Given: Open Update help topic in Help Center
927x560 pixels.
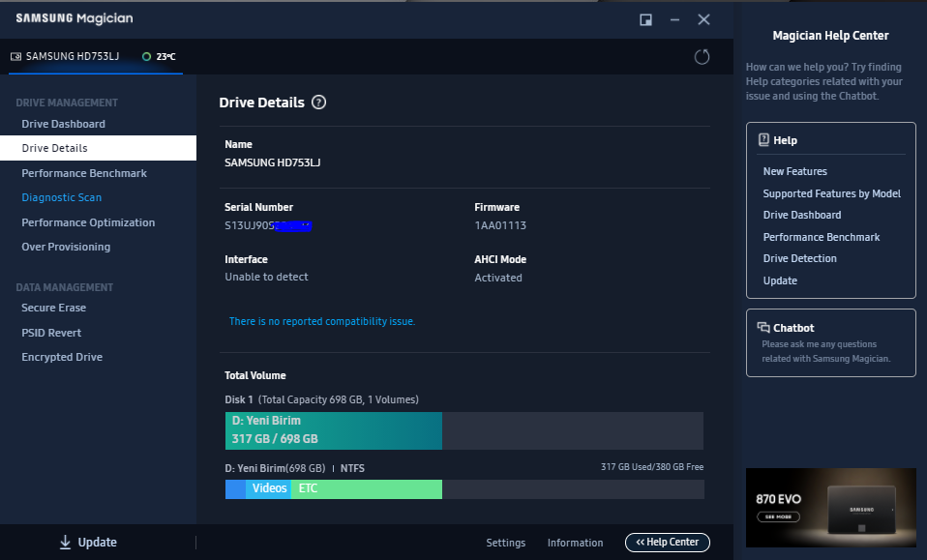Looking at the screenshot, I should [780, 280].
